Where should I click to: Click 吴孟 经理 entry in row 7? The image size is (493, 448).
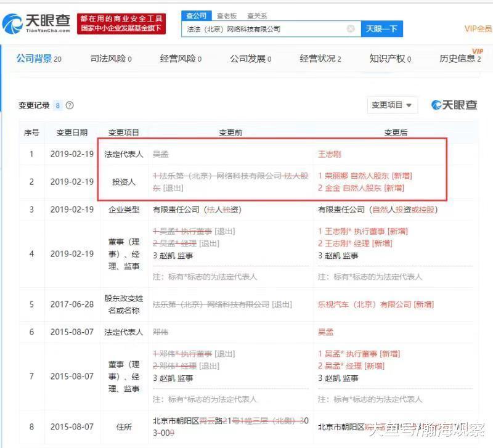[x=351, y=366]
